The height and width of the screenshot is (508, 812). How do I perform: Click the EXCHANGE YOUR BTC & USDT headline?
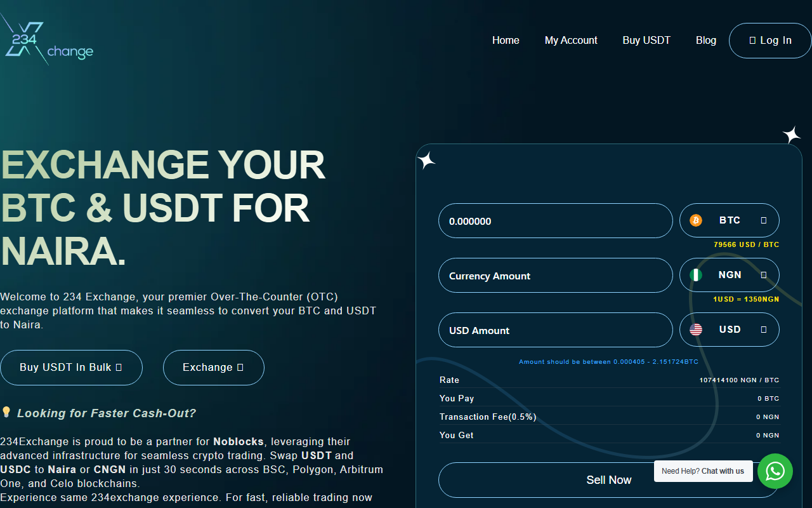163,208
